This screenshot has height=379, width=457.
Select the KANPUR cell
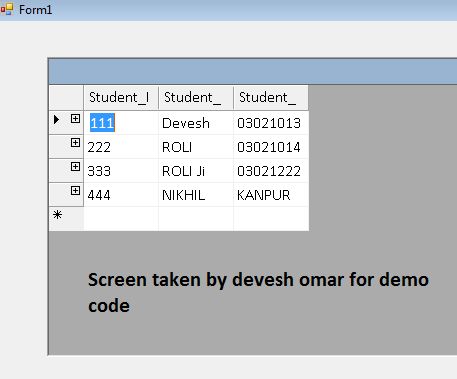click(x=271, y=195)
